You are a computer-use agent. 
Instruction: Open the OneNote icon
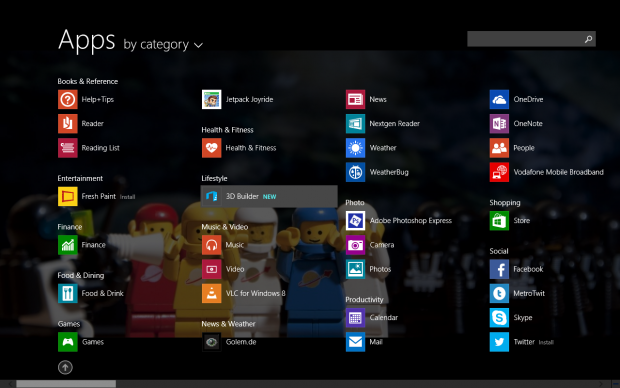coord(499,123)
